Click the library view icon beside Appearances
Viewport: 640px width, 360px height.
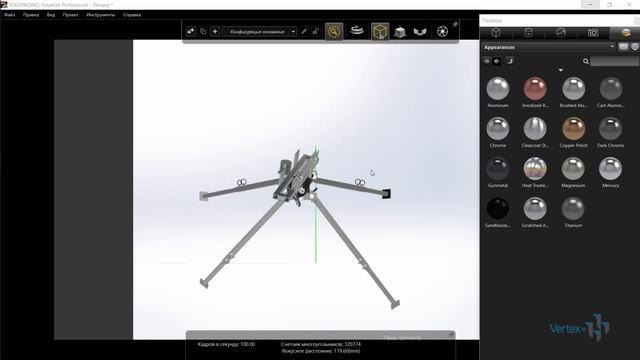pos(623,47)
